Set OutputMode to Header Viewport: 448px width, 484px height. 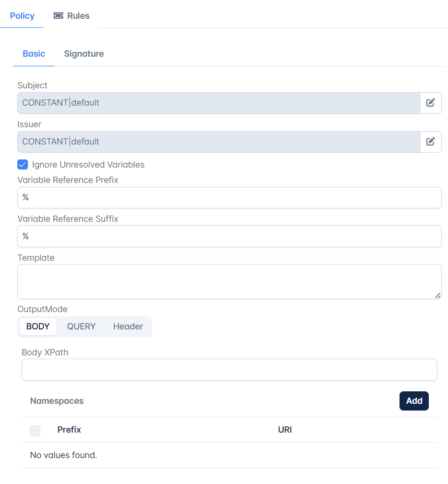point(128,327)
